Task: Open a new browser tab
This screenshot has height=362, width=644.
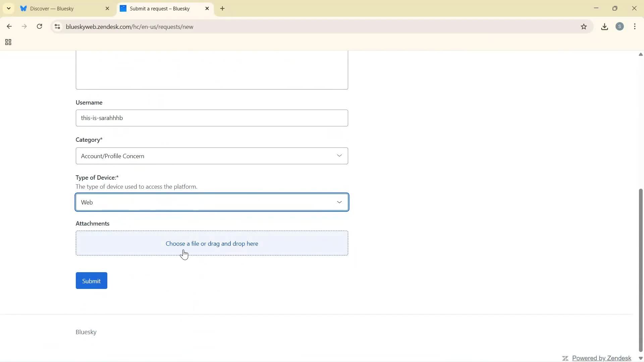Action: tap(223, 8)
